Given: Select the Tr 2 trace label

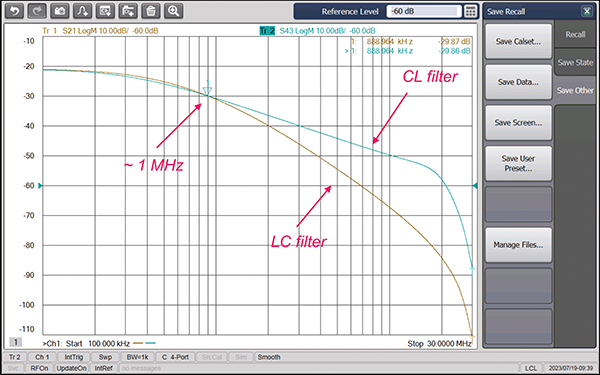Looking at the screenshot, I should [267, 31].
